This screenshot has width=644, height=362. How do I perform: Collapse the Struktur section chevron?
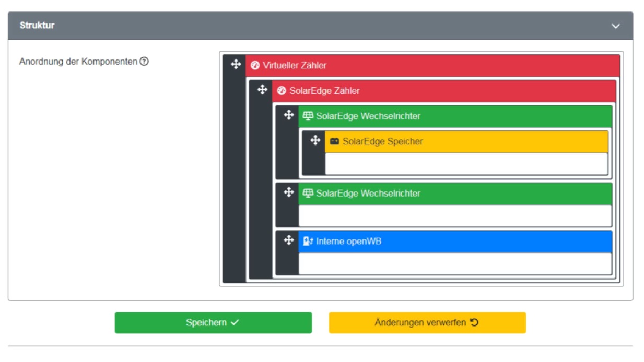coord(616,26)
